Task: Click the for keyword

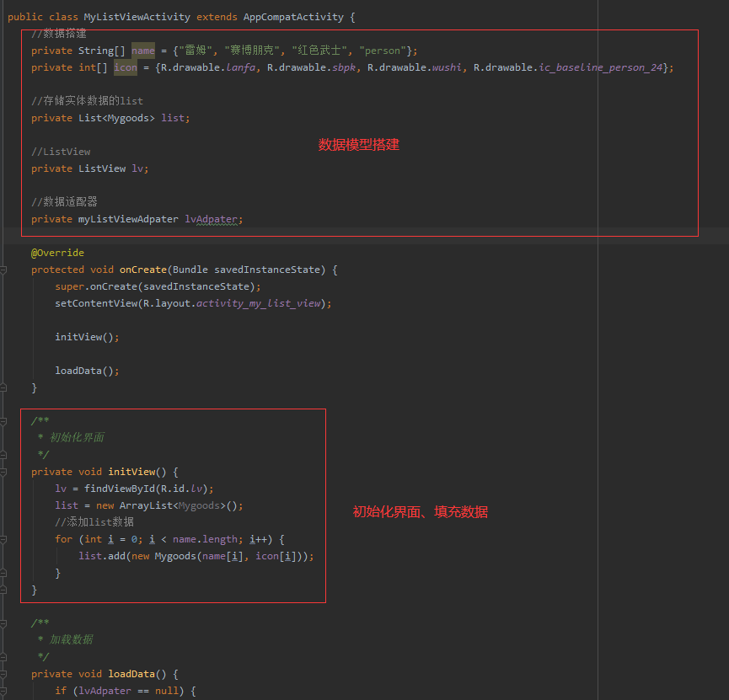Action: (63, 539)
